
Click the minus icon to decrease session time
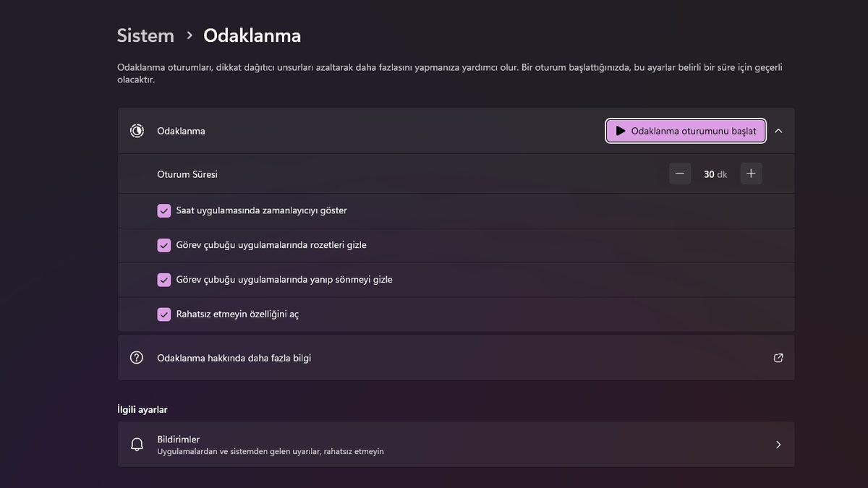pos(679,173)
